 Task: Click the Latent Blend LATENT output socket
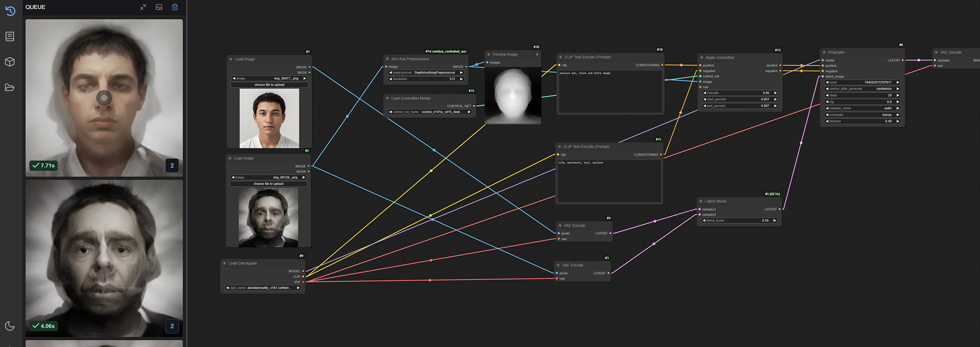tap(780, 209)
